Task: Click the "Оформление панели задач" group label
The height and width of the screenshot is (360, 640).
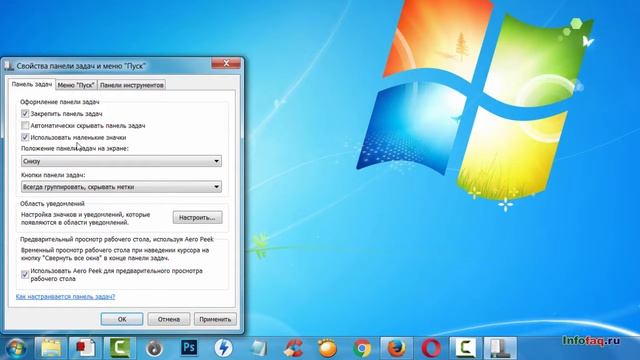Action: (60, 102)
